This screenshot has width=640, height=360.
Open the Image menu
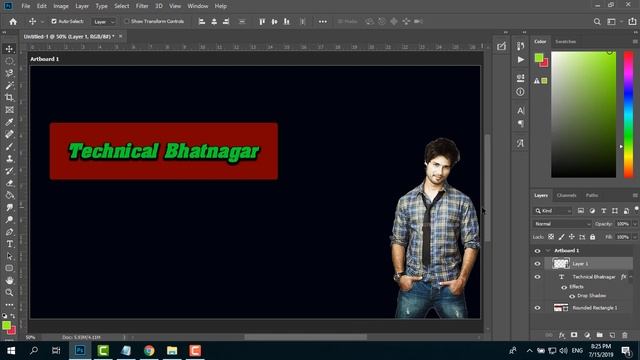pyautogui.click(x=61, y=6)
